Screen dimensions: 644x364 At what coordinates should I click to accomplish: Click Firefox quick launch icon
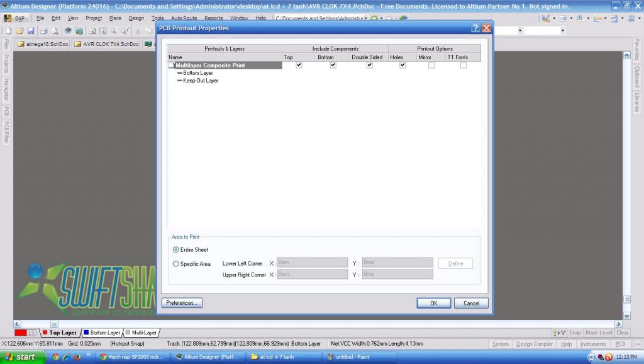(77, 357)
